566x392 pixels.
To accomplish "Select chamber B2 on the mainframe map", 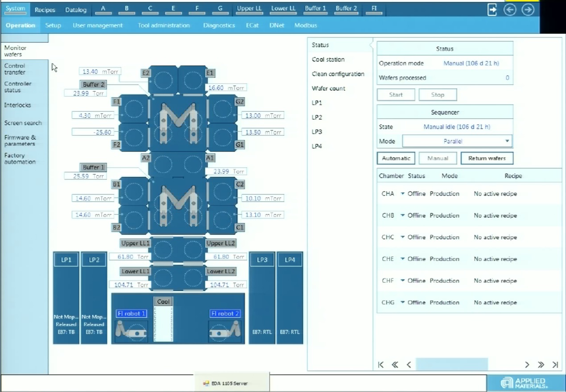I will (x=133, y=219).
